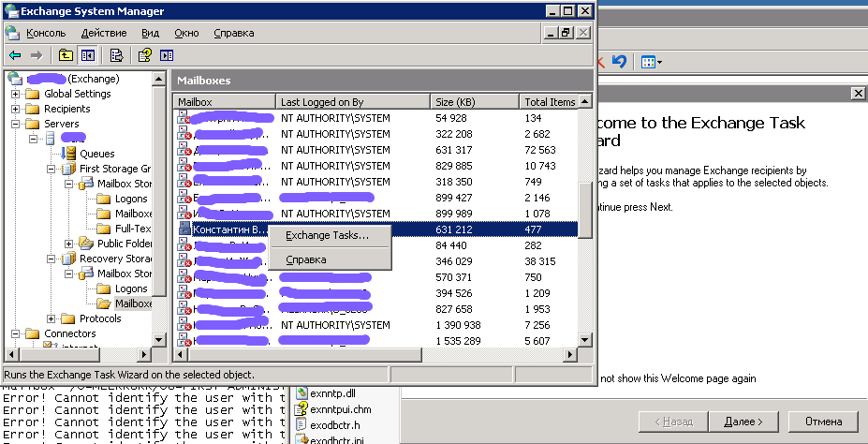868x444 pixels.
Task: Choose Справка in the context menu
Action: coord(330,259)
